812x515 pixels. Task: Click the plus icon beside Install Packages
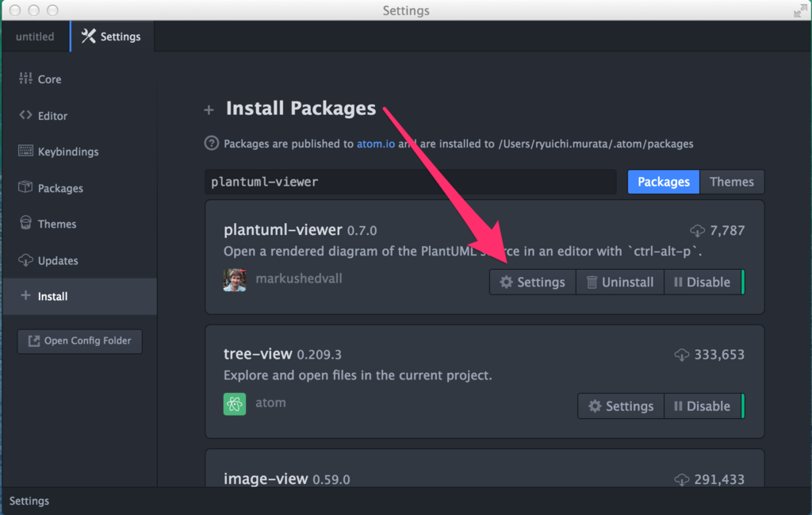click(209, 110)
